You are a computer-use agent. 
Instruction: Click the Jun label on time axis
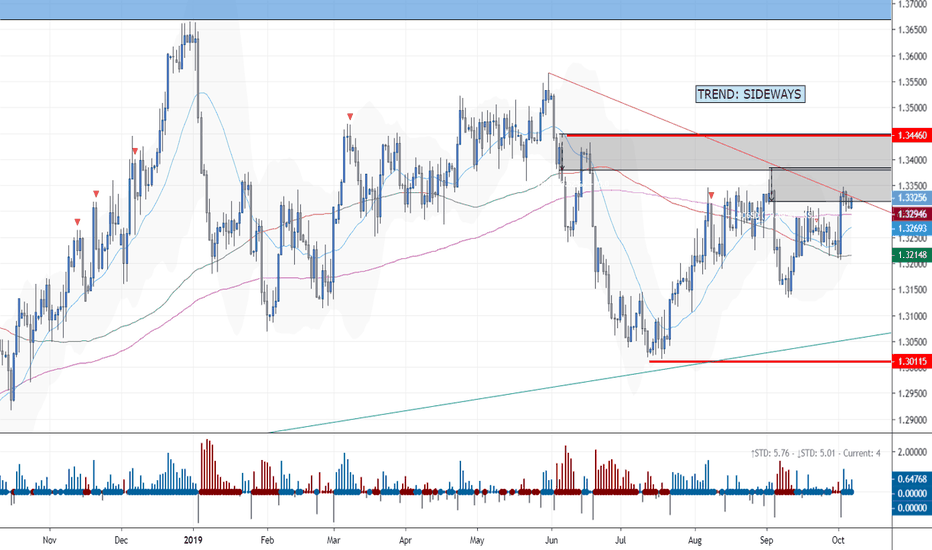pyautogui.click(x=551, y=540)
